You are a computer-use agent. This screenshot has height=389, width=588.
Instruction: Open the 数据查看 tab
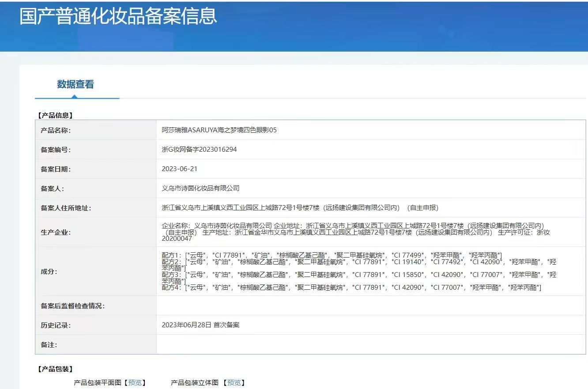(x=75, y=84)
